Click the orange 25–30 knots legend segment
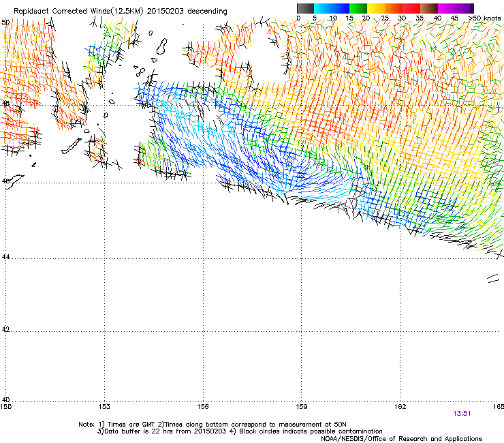Image resolution: width=504 pixels, height=443 pixels. (394, 8)
